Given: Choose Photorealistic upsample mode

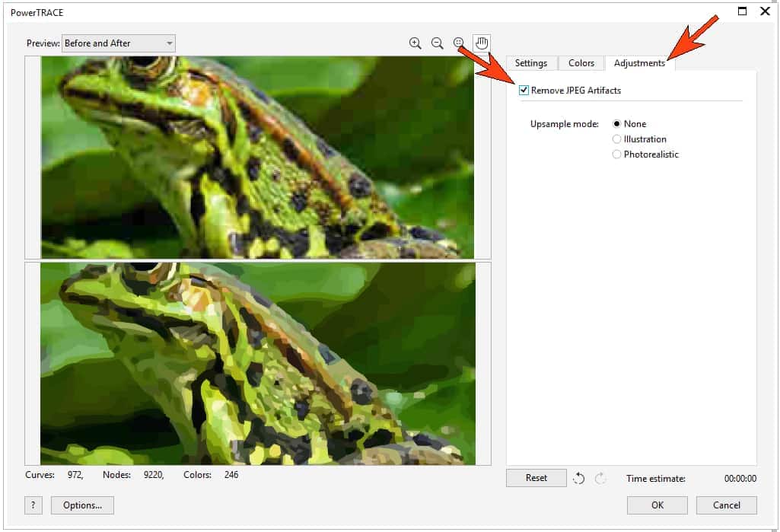Looking at the screenshot, I should tap(617, 154).
